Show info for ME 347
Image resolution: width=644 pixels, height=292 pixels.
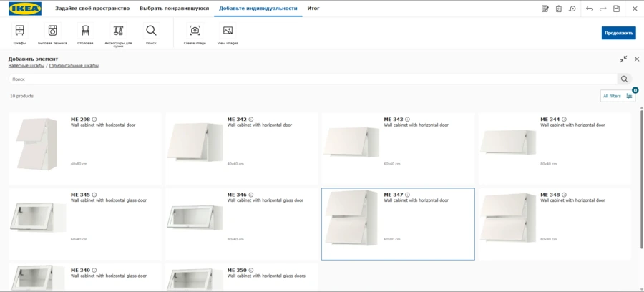407,195
